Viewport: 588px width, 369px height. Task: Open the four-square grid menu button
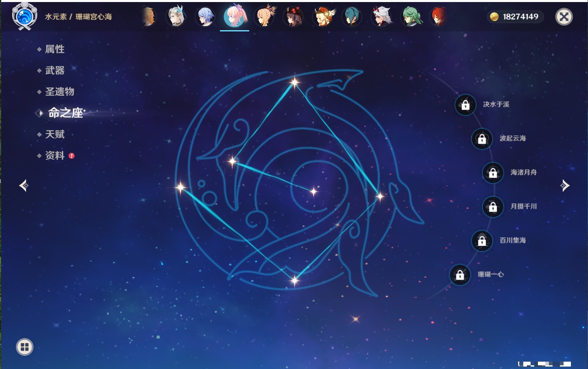coord(25,347)
